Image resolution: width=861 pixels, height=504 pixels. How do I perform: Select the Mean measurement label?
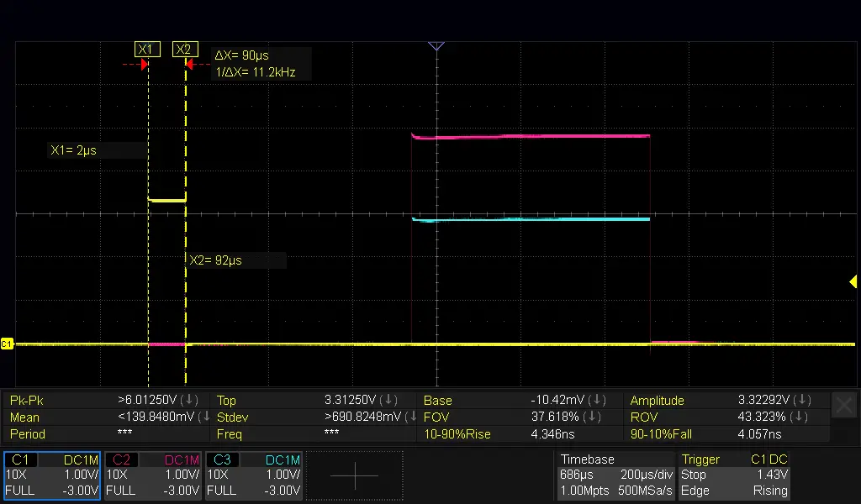click(x=24, y=417)
